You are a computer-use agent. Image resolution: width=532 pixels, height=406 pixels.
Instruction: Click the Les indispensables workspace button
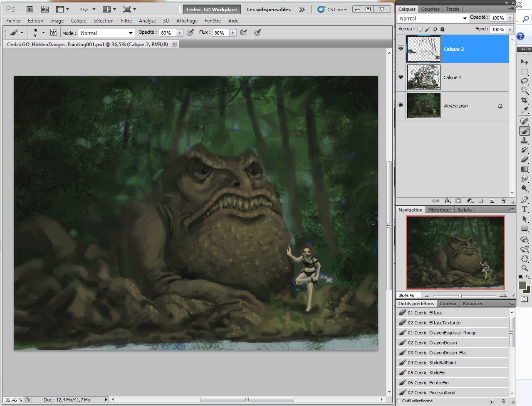tap(269, 9)
